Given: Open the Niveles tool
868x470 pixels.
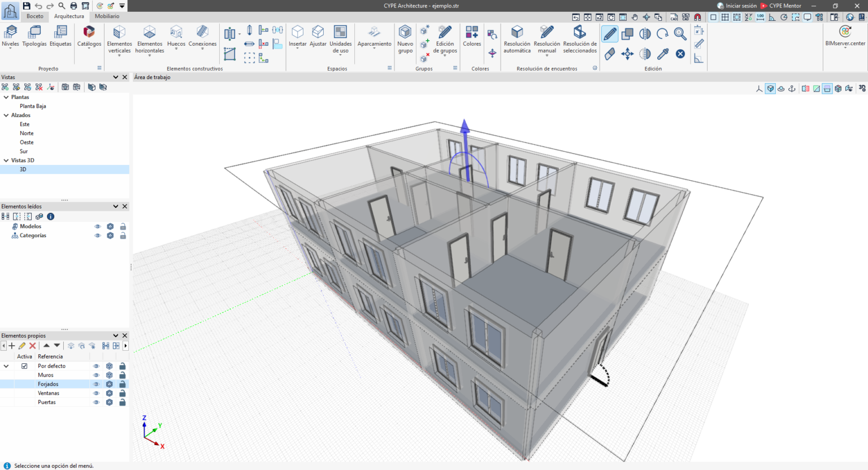Looking at the screenshot, I should click(x=10, y=36).
